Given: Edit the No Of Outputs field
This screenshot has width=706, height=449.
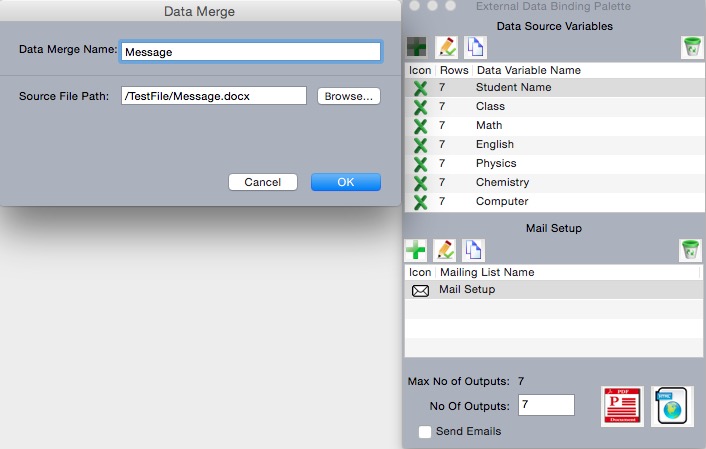Looking at the screenshot, I should (x=546, y=405).
